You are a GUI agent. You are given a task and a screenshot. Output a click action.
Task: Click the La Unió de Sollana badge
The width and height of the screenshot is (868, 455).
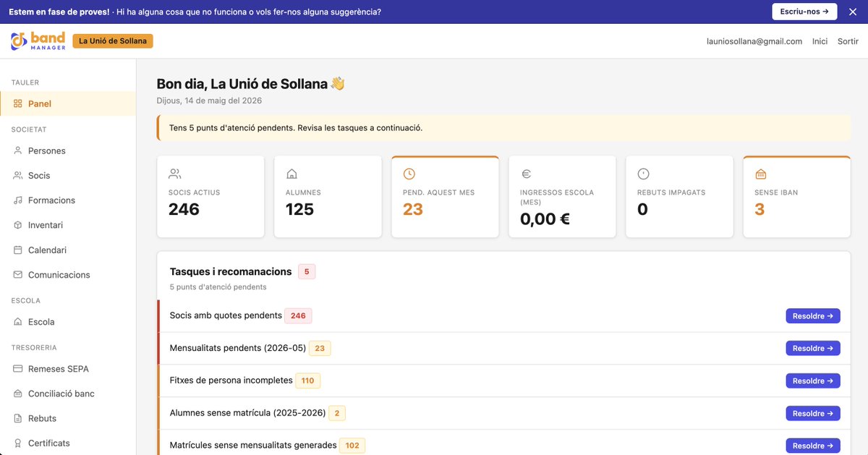113,41
